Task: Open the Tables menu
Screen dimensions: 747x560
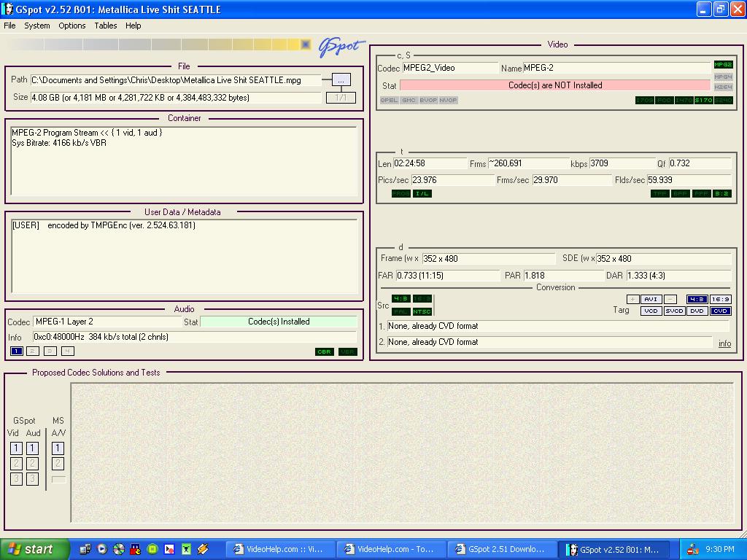Action: 106,26
